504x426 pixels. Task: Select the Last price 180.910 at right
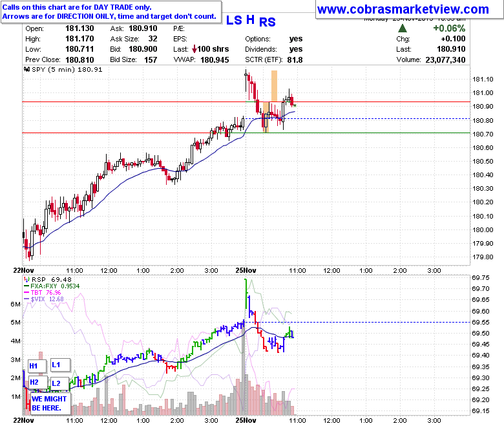click(x=451, y=49)
